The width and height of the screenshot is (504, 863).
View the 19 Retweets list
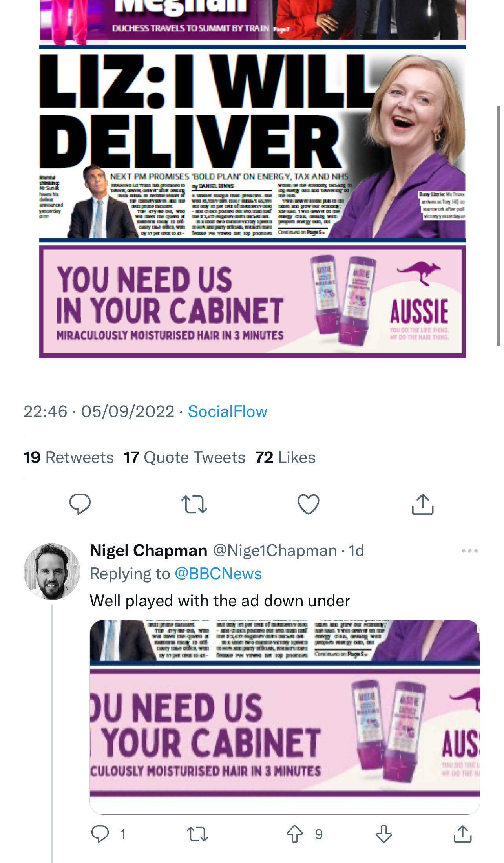69,457
